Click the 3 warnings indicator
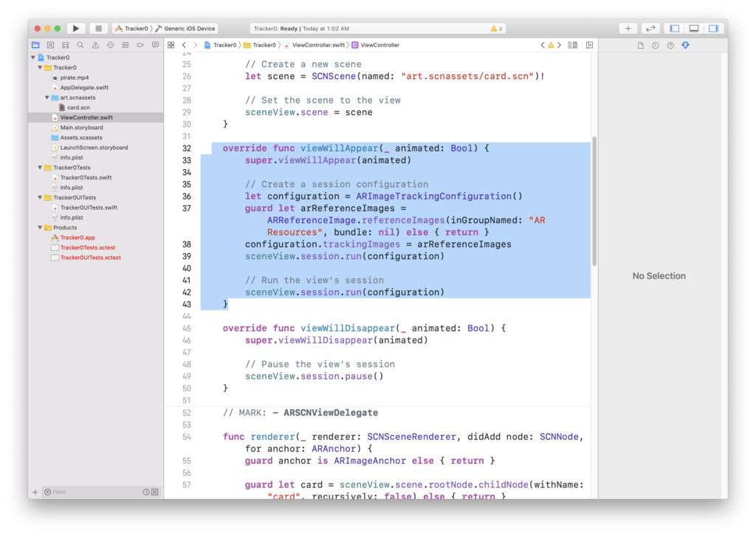 [x=497, y=29]
